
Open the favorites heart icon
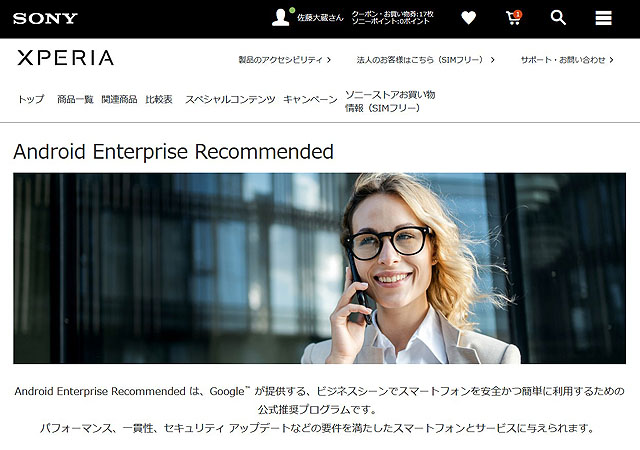pos(468,18)
